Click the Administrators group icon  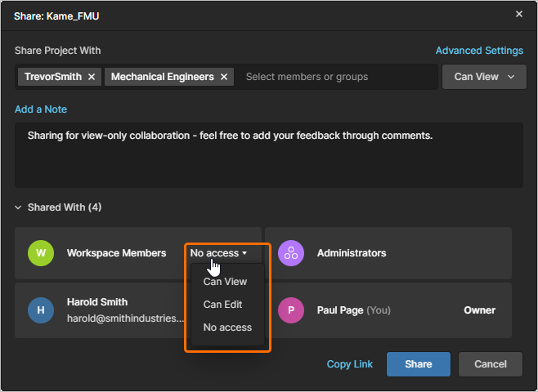tap(290, 253)
